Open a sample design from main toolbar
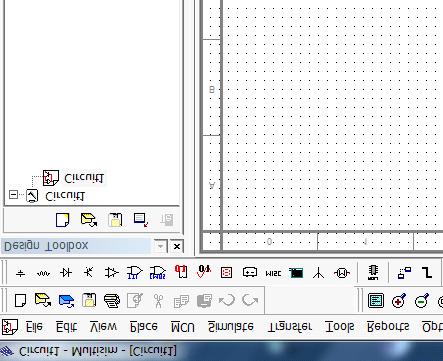Viewport: 443px width, 361px height. point(66,301)
